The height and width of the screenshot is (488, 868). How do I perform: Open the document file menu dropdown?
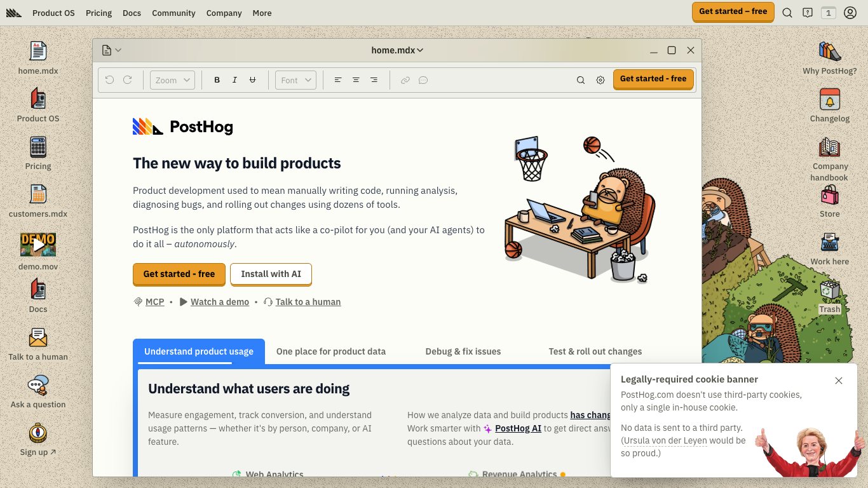pyautogui.click(x=111, y=50)
